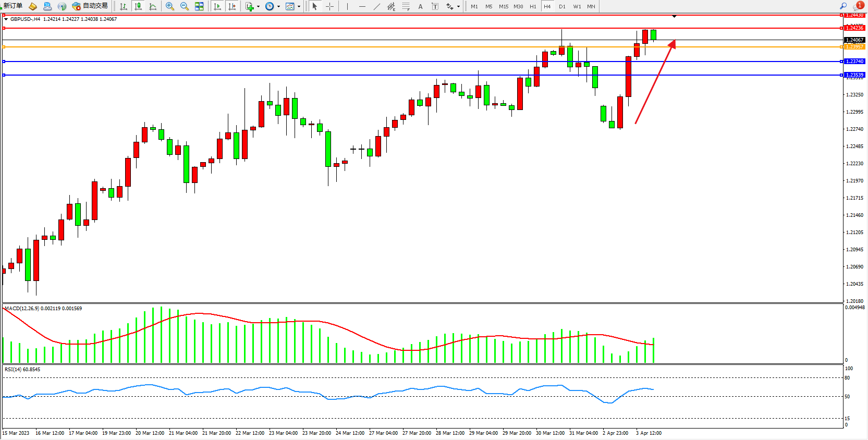Image resolution: width=868 pixels, height=440 pixels.
Task: Click the 自动交易 auto trading button
Action: tap(90, 6)
